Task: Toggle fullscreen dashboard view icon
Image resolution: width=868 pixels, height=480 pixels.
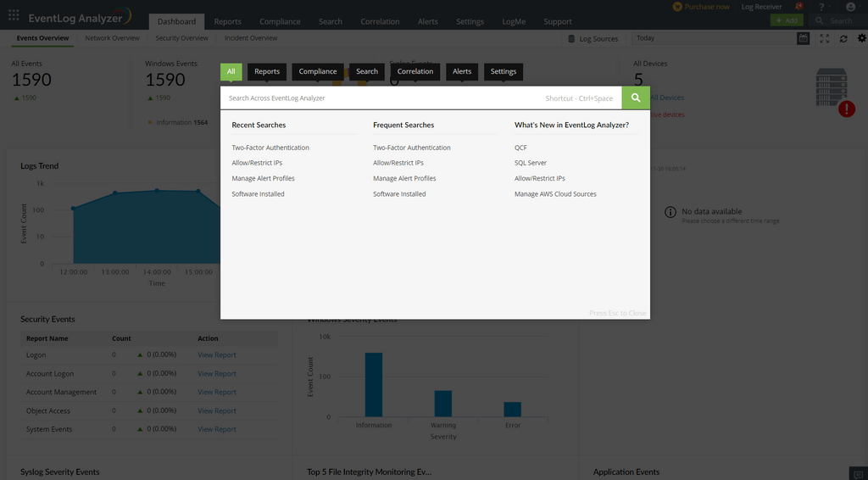Action: (824, 38)
